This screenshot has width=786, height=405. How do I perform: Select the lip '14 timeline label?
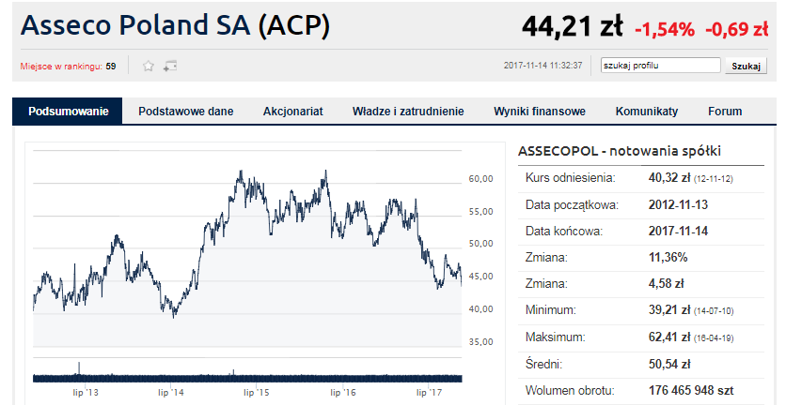(171, 392)
